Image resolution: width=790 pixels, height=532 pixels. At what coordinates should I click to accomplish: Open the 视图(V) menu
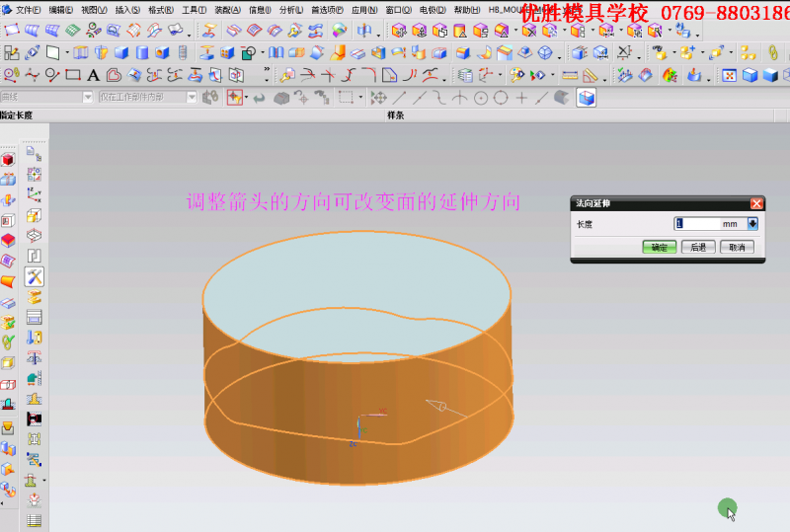click(x=94, y=10)
